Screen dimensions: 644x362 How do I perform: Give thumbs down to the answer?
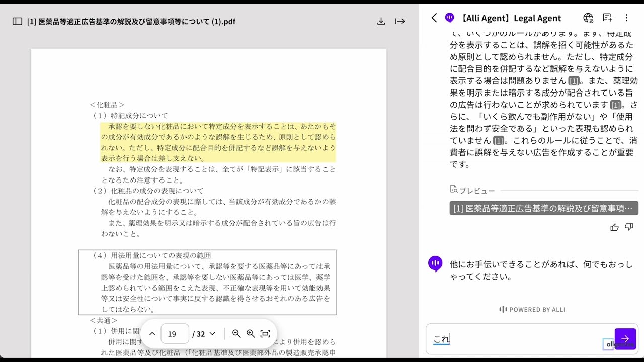click(629, 227)
